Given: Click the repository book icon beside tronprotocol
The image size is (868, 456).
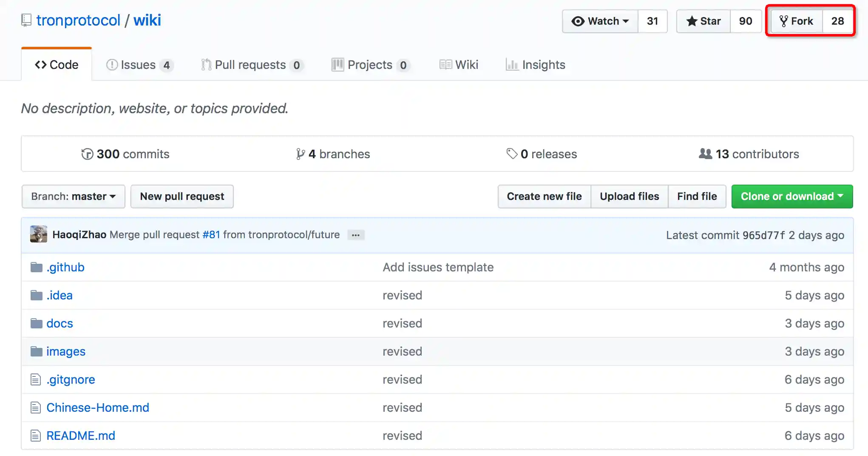Looking at the screenshot, I should pyautogui.click(x=26, y=20).
